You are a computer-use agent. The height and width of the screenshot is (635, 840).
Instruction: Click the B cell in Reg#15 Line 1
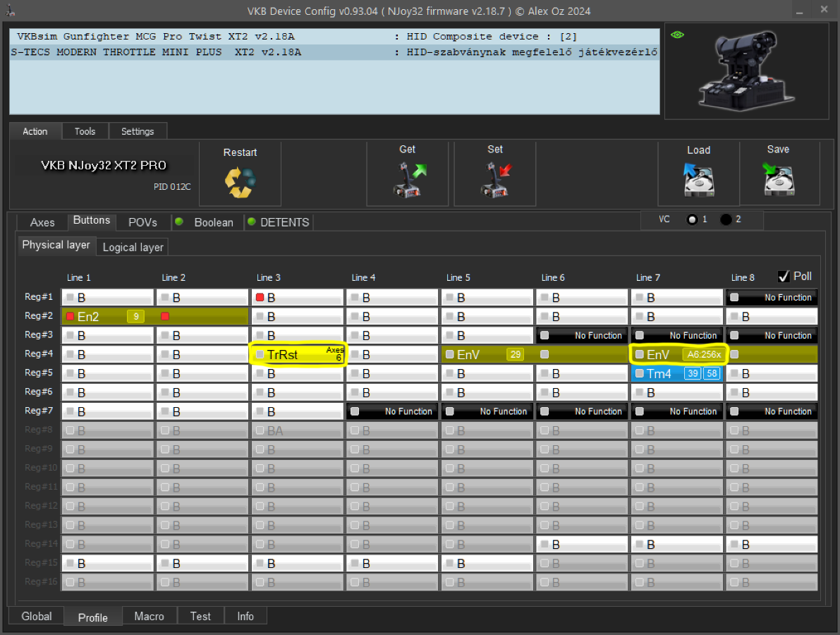[108, 563]
